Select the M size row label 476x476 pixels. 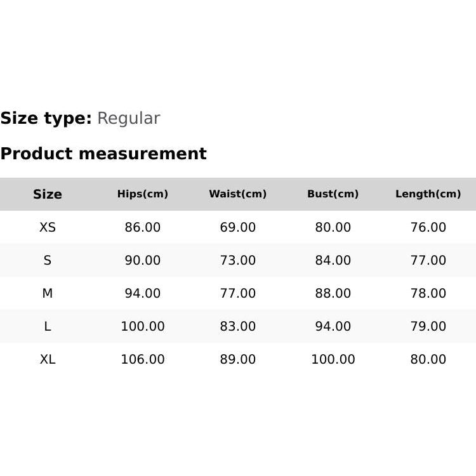tap(48, 293)
